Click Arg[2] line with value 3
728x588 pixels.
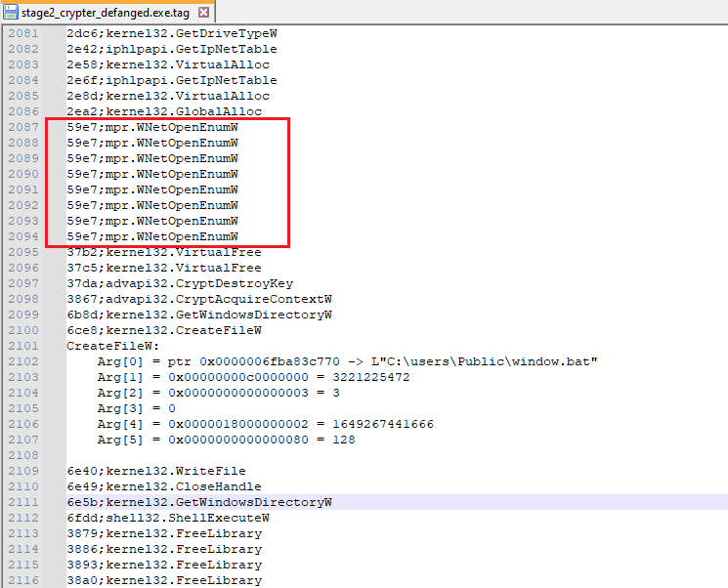(x=218, y=393)
